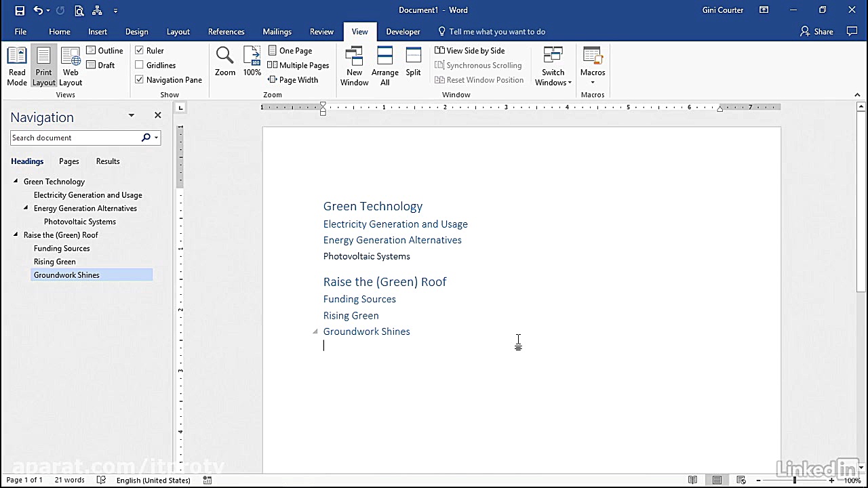This screenshot has height=488, width=868.
Task: Click Arrange All windows icon
Action: coord(384,66)
